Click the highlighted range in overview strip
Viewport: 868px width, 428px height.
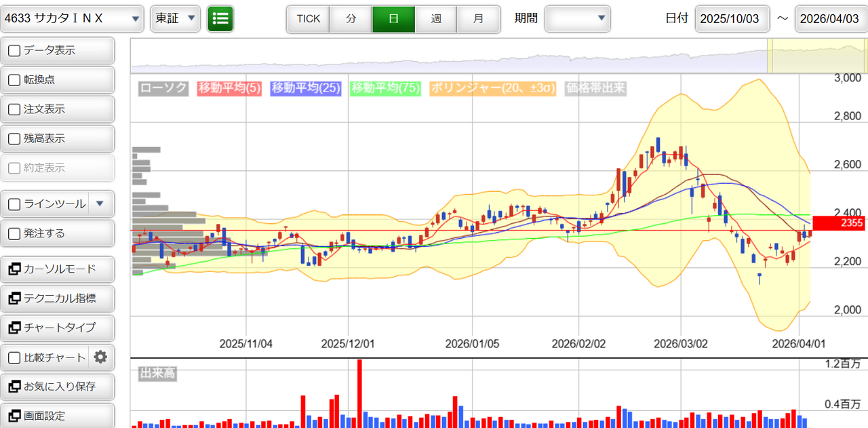tap(816, 56)
